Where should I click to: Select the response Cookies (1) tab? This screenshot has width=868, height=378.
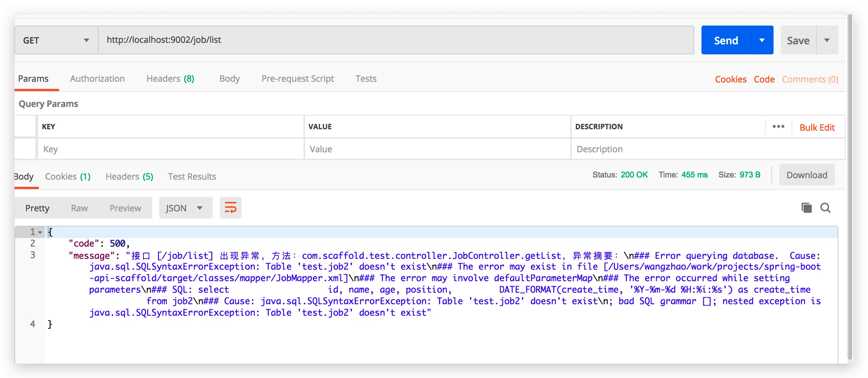[68, 176]
